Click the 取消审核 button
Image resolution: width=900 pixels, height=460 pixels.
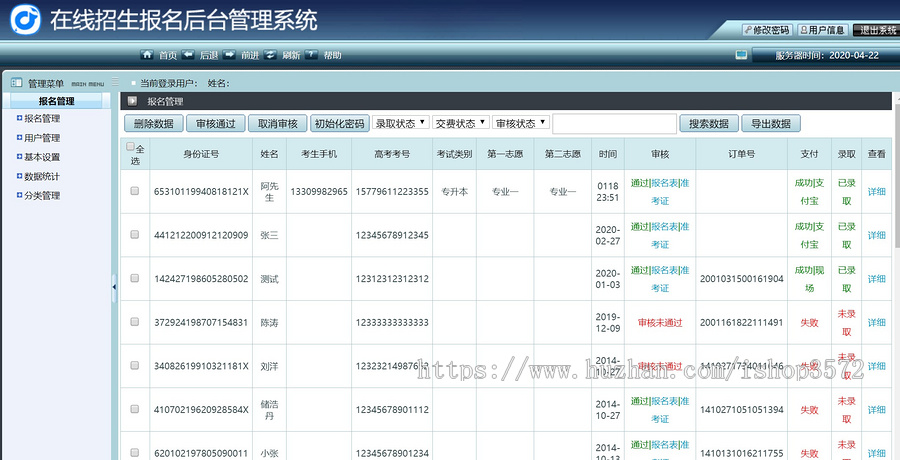(x=278, y=123)
